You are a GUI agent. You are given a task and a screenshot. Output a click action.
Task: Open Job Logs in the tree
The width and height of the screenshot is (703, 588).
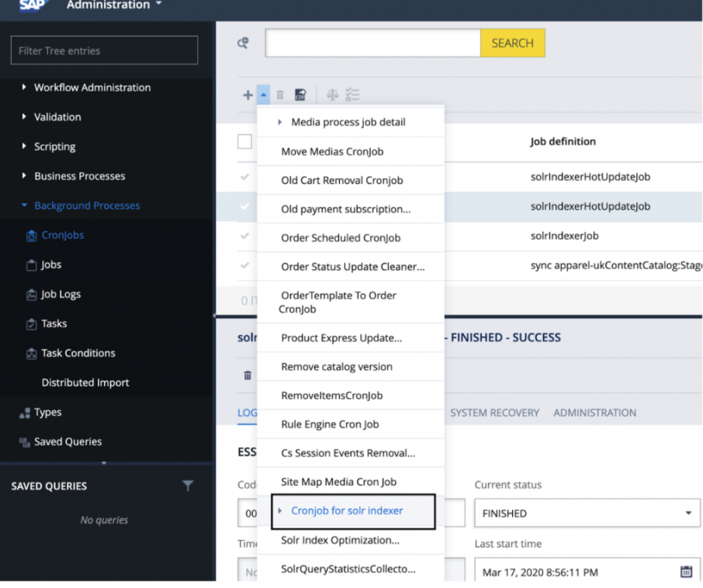[x=61, y=295]
